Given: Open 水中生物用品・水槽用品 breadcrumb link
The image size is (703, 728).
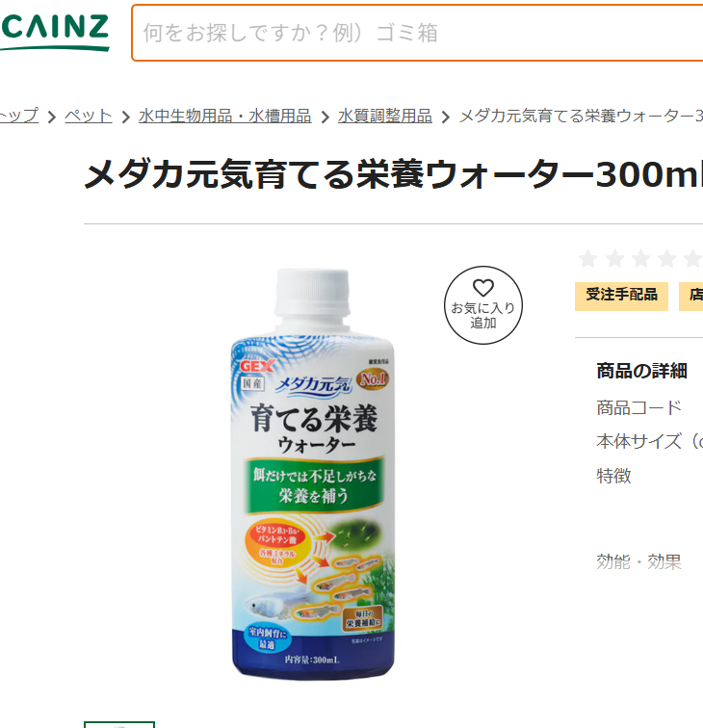Looking at the screenshot, I should point(224,116).
